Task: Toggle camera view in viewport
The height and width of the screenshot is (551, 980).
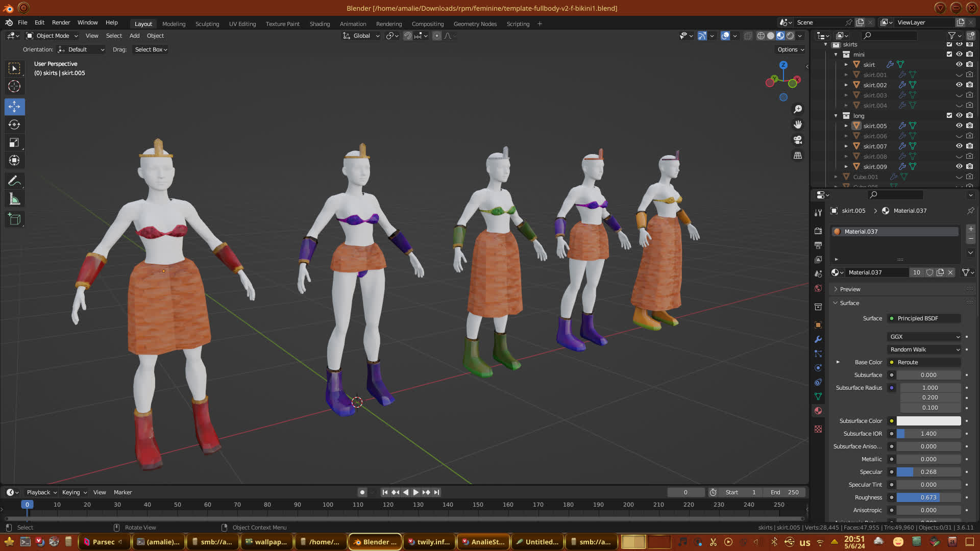Action: pos(798,140)
